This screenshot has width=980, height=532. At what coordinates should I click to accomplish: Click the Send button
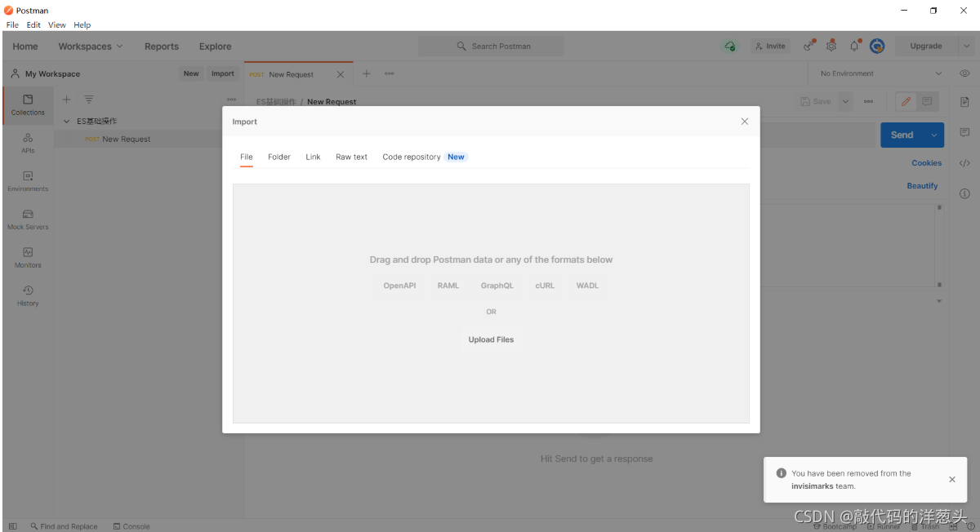[902, 135]
